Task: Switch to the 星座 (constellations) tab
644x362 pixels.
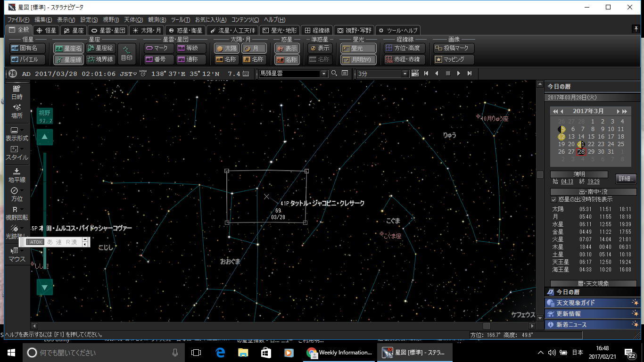Action: 74,30
